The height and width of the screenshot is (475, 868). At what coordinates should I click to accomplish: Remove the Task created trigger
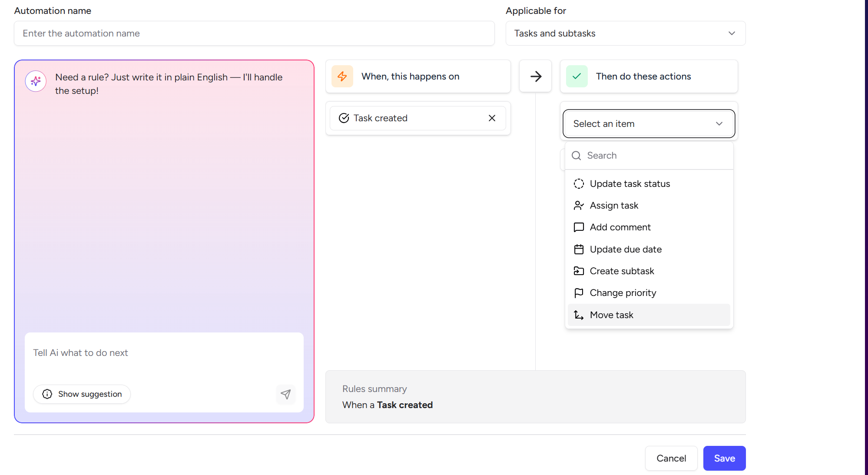pos(492,118)
